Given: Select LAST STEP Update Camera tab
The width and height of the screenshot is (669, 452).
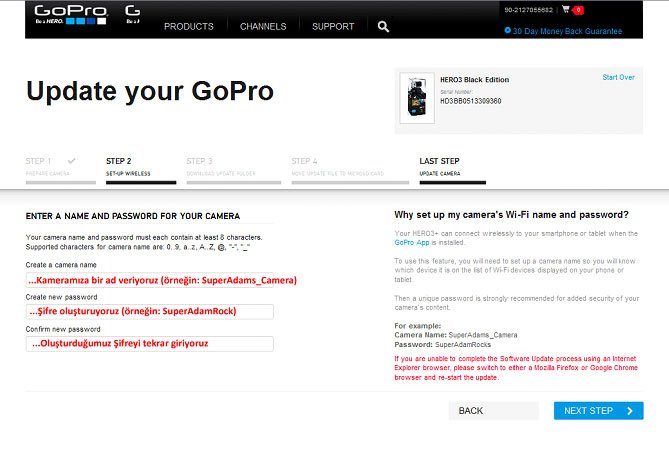Looking at the screenshot, I should tap(452, 170).
